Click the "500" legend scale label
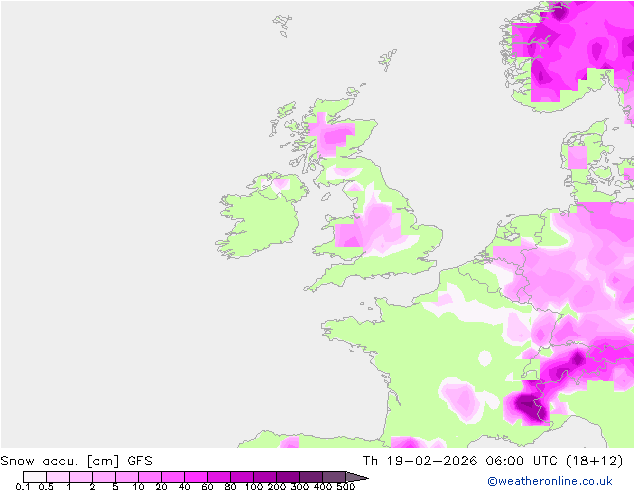The height and width of the screenshot is (490, 634). pyautogui.click(x=346, y=486)
